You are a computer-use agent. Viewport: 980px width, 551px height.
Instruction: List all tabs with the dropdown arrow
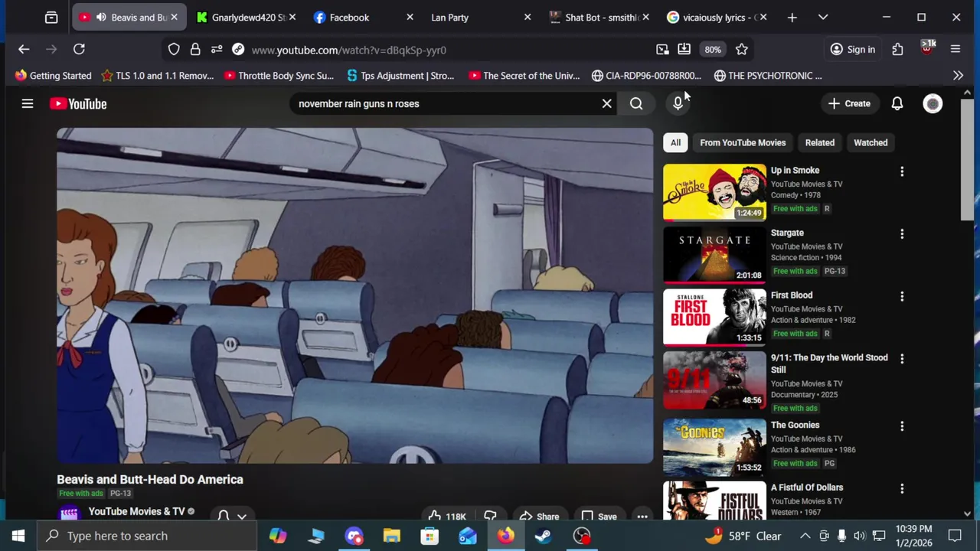pyautogui.click(x=823, y=17)
